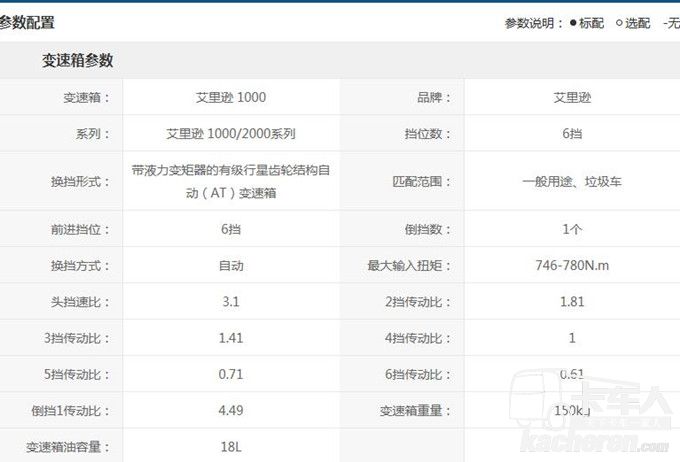Click the 6挡传动比： label
680x462 pixels.
418,374
